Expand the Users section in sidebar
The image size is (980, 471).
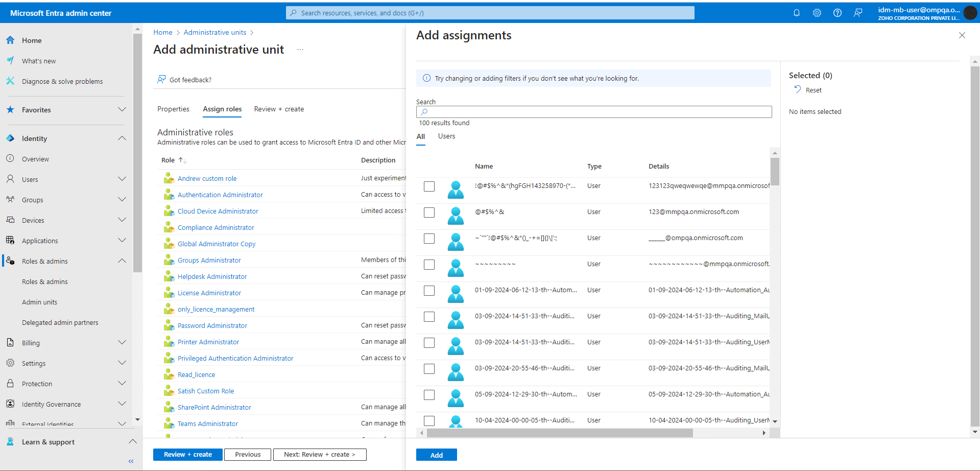click(122, 179)
